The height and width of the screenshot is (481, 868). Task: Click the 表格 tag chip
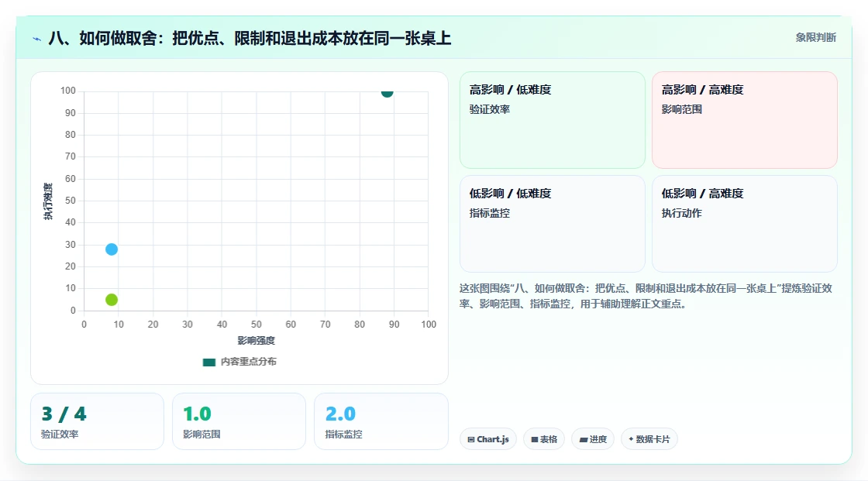(544, 439)
